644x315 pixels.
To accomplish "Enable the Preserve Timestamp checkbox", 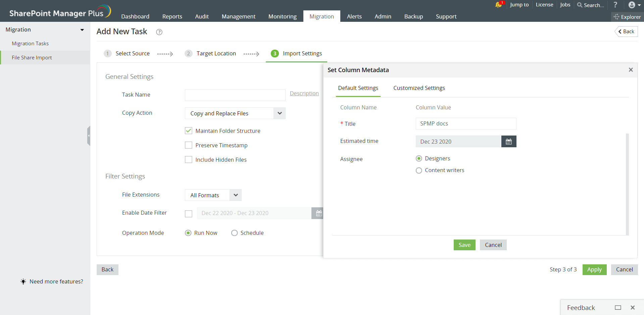I will click(x=189, y=145).
